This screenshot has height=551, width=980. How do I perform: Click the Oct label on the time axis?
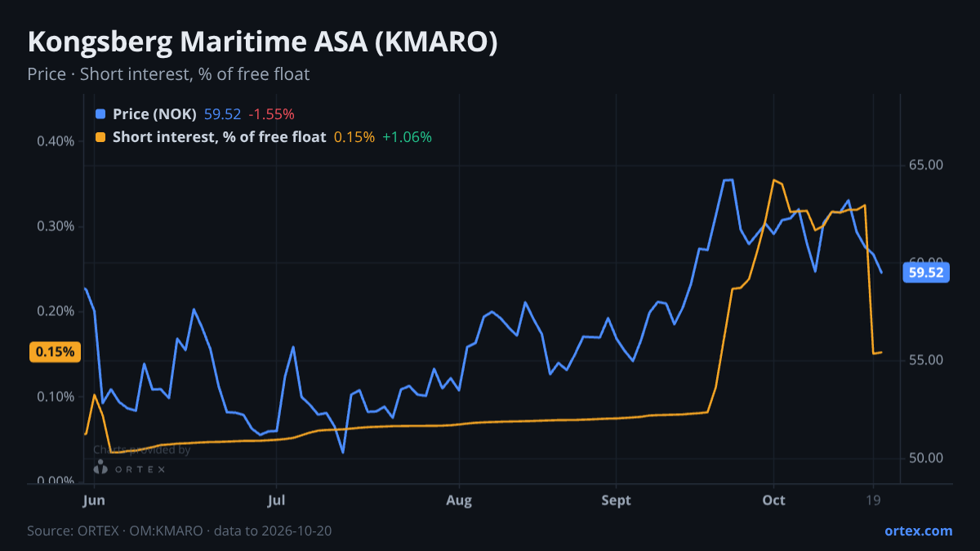pyautogui.click(x=773, y=500)
